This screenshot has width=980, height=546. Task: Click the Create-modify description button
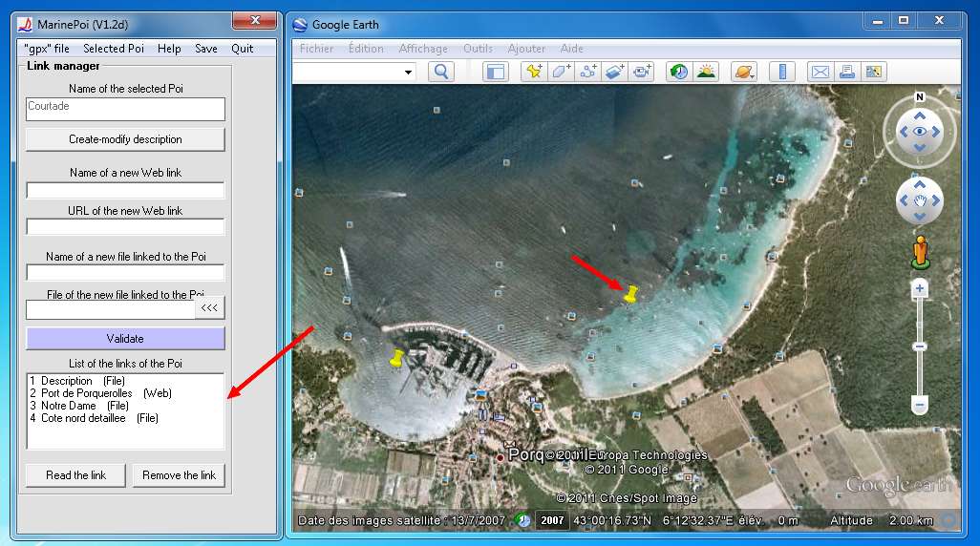coord(125,139)
